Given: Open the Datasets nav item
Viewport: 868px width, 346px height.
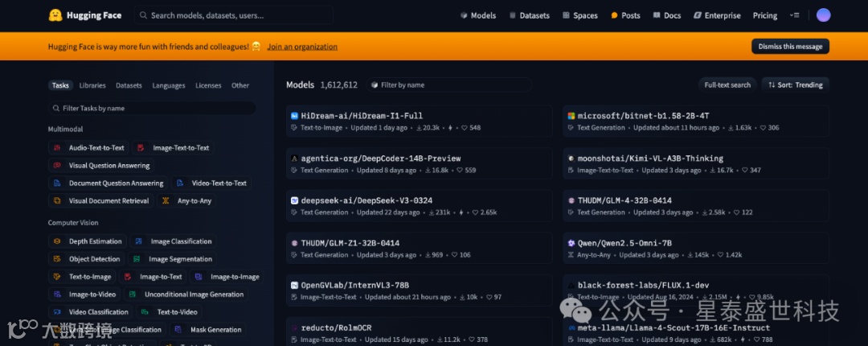Looking at the screenshot, I should pos(529,15).
